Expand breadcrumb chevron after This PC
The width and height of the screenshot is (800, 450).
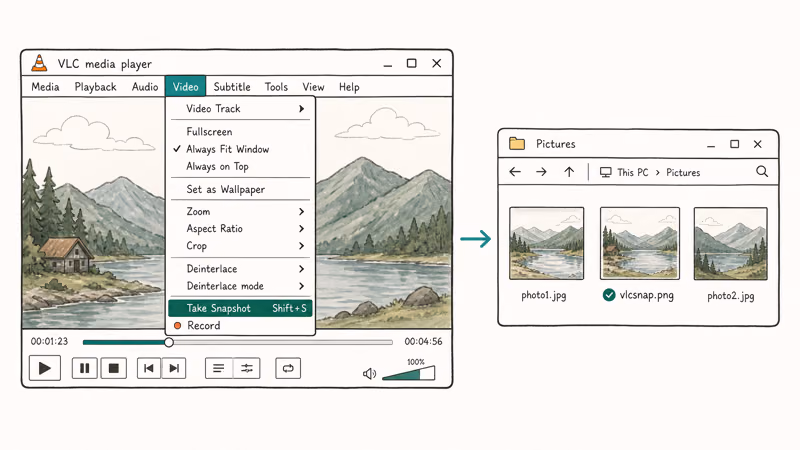(657, 172)
